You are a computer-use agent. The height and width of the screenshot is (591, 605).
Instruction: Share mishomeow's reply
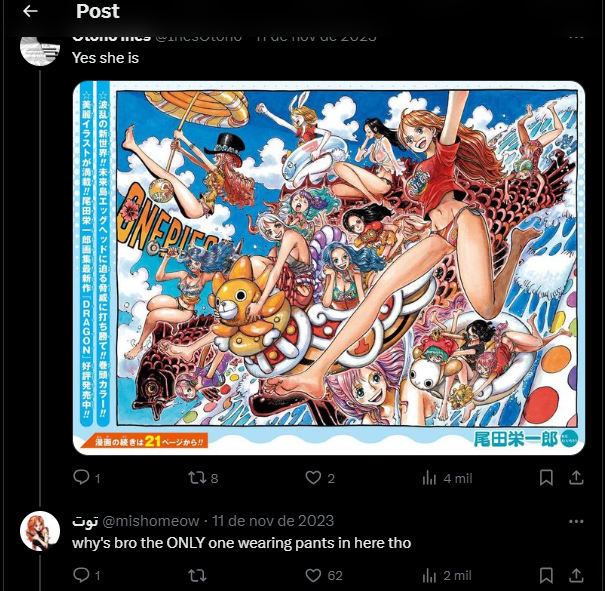coord(576,575)
